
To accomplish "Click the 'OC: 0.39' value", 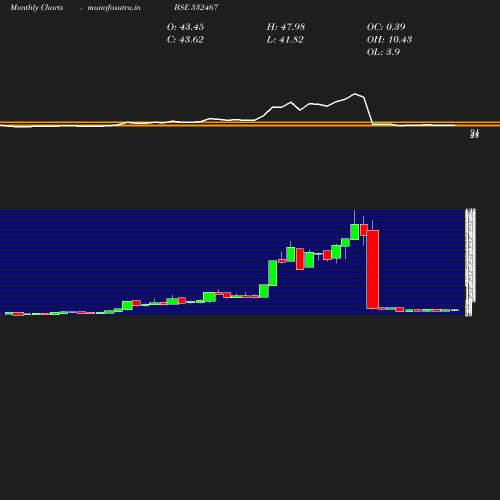I will pos(386,27).
